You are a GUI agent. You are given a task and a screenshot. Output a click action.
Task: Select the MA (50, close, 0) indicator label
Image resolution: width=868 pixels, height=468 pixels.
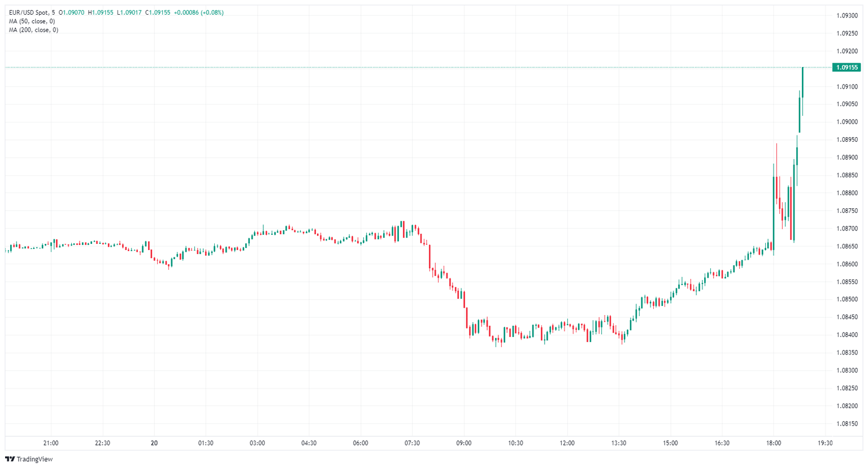[32, 21]
